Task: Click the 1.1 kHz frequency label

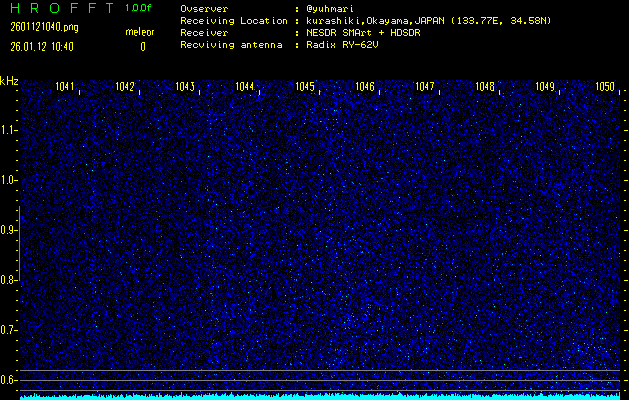Action: point(8,130)
